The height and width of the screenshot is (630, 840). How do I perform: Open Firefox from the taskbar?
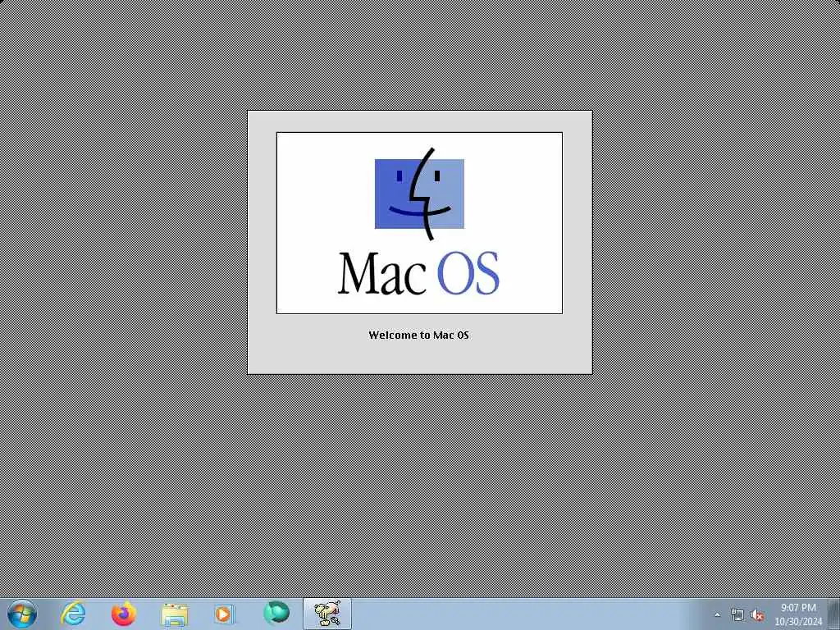123,614
